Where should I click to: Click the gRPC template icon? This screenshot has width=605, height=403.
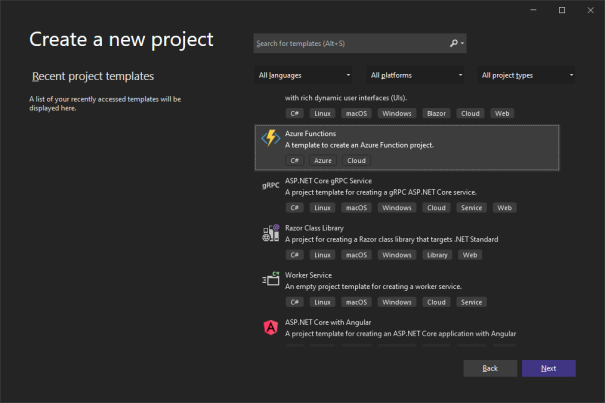(271, 185)
